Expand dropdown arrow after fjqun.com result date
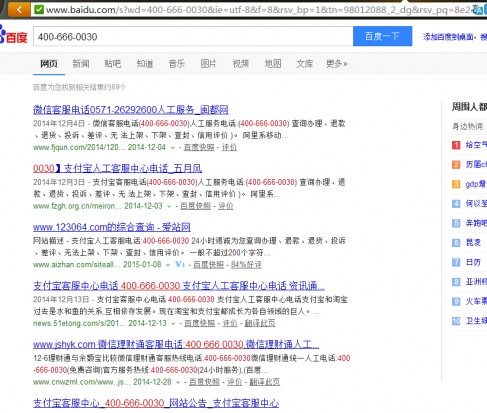 (172, 148)
